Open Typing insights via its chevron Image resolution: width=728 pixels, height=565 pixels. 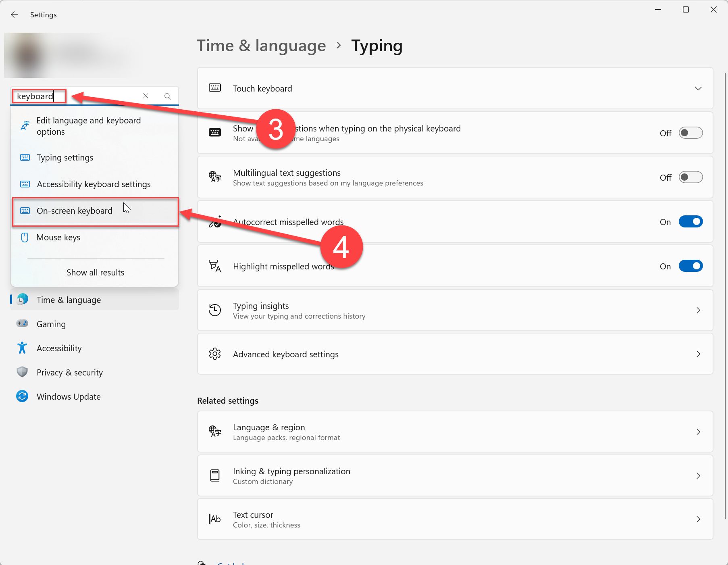(x=698, y=311)
